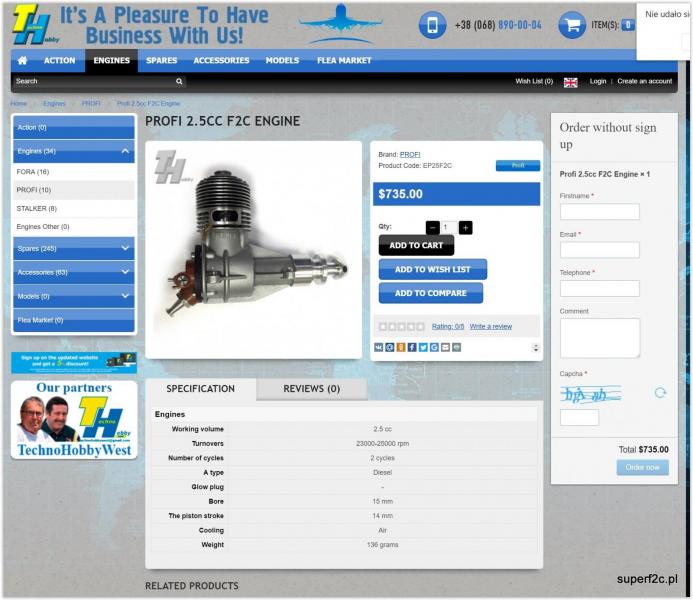The height and width of the screenshot is (600, 693).
Task: Open the shopping cart icon
Action: click(x=572, y=25)
